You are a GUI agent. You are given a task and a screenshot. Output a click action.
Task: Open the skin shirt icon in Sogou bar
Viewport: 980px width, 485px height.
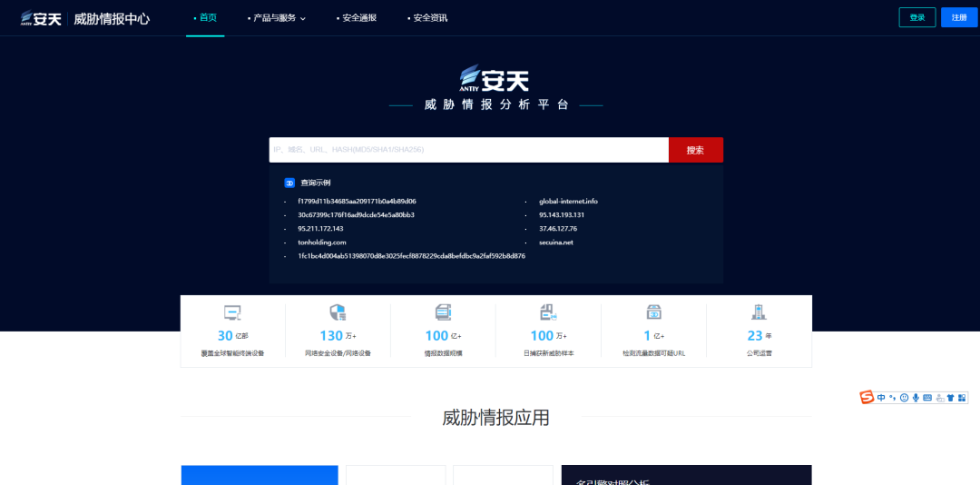(951, 398)
